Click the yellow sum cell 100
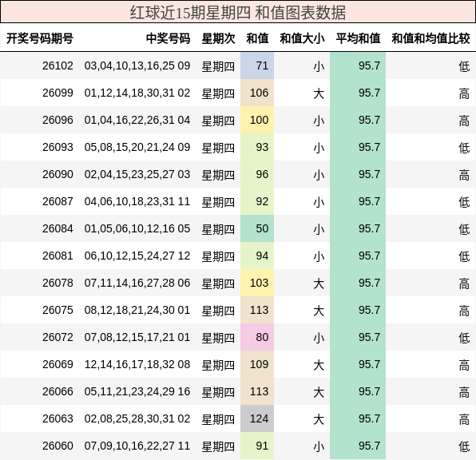Viewport: 476px width, 460px height. pos(257,121)
